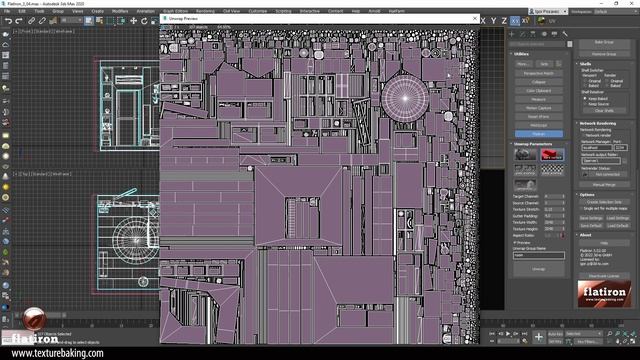
Task: Click the Zoom viewport navigation icon
Action: click(x=610, y=334)
